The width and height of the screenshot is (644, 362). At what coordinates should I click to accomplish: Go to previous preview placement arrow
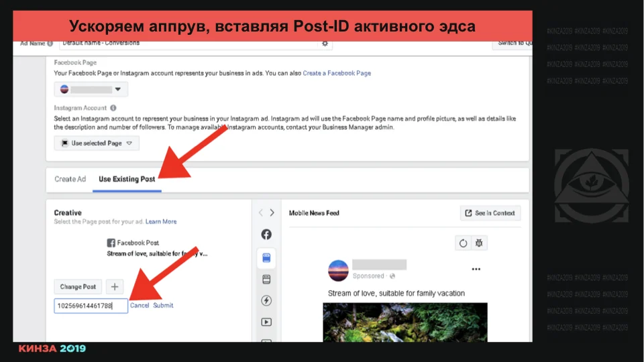[x=261, y=213]
